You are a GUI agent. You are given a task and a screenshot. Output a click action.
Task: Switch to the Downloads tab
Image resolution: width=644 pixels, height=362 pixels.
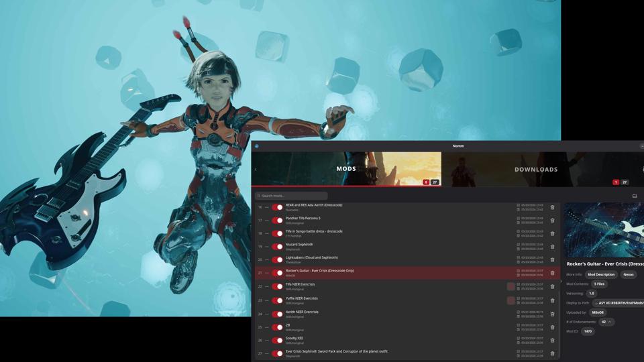536,169
